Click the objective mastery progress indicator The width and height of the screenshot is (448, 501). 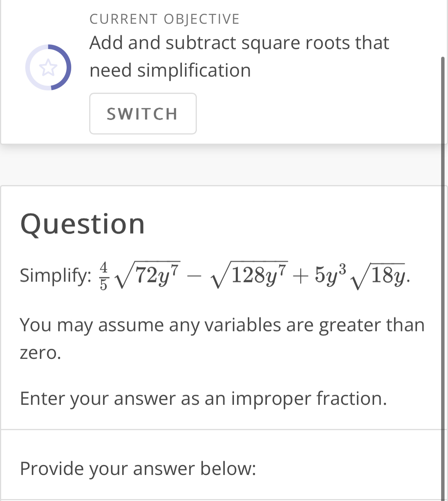tap(49, 67)
